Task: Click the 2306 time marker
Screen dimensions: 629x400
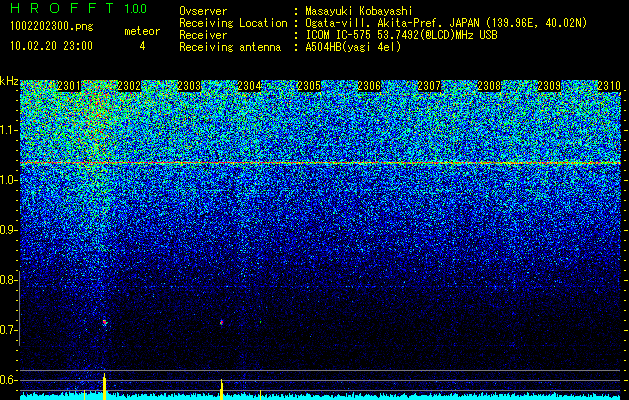Action: (x=369, y=86)
